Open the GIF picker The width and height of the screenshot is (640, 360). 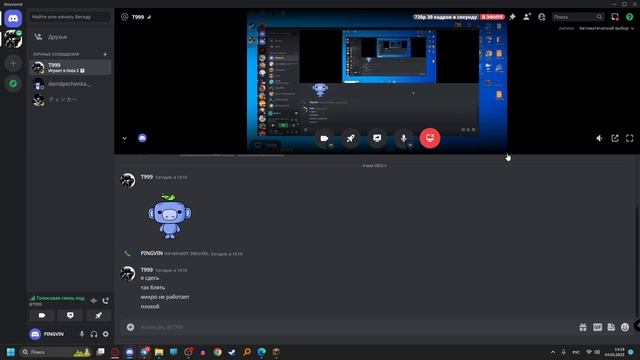pyautogui.click(x=597, y=327)
